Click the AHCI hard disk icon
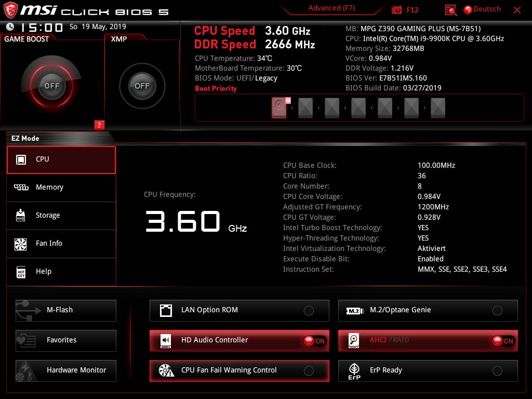This screenshot has width=532, height=399. [x=354, y=340]
